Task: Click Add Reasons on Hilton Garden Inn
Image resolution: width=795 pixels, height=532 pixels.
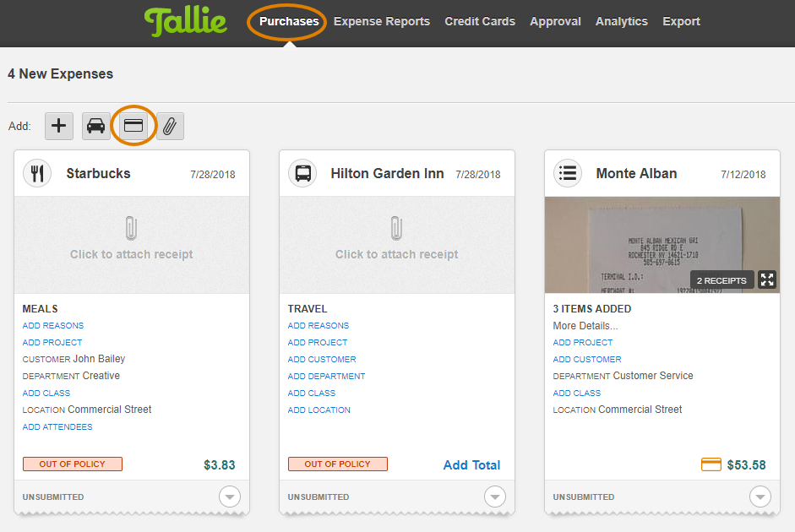Action: coord(319,325)
